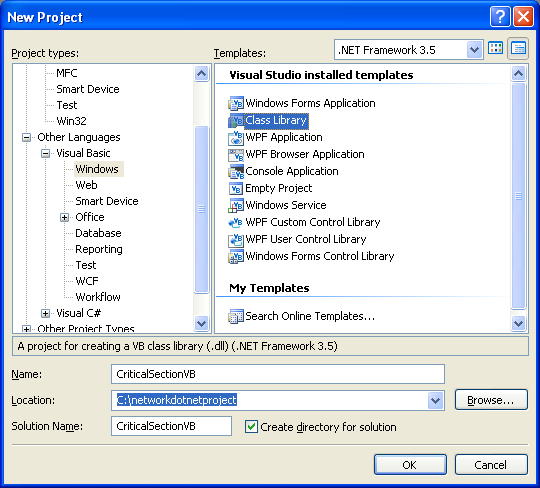Collapse the Visual Basic tree node
The height and width of the screenshot is (488, 540).
pyautogui.click(x=45, y=153)
